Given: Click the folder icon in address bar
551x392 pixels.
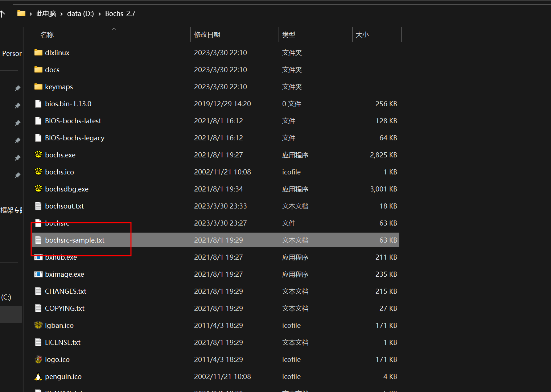Looking at the screenshot, I should click(x=21, y=13).
